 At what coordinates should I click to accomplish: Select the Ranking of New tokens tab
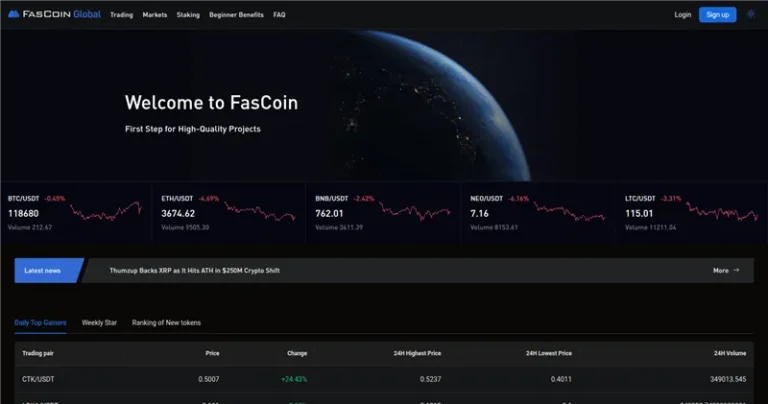click(166, 323)
